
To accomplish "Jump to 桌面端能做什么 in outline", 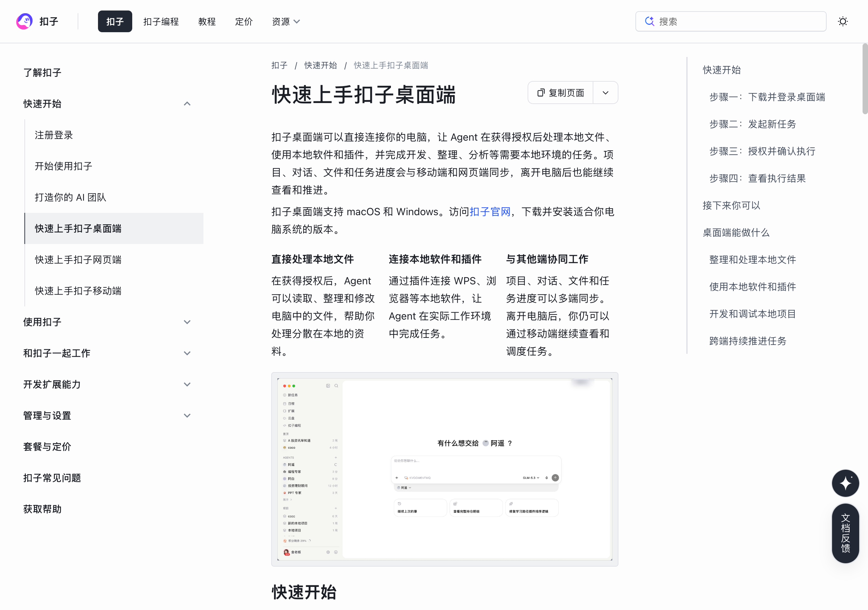I will coord(736,232).
